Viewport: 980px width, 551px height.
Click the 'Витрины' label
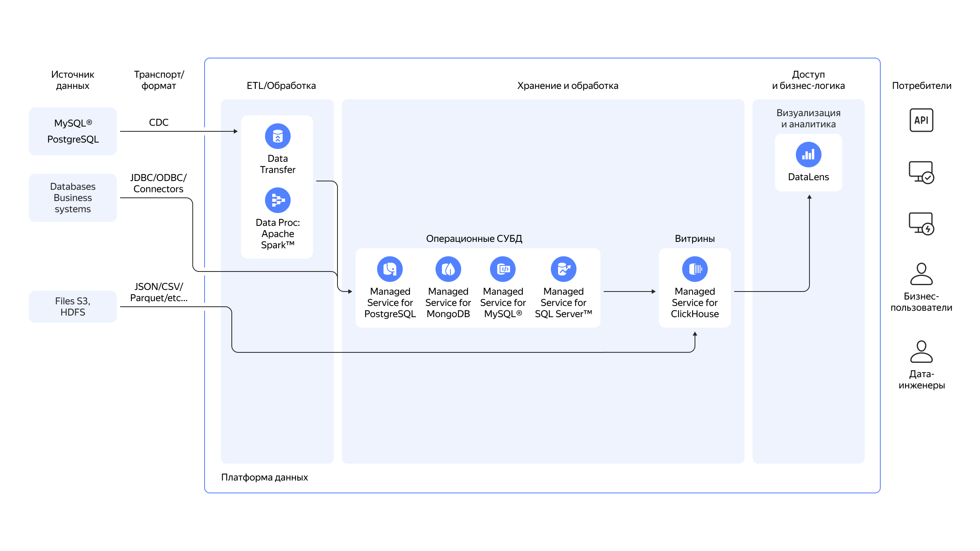pos(695,239)
